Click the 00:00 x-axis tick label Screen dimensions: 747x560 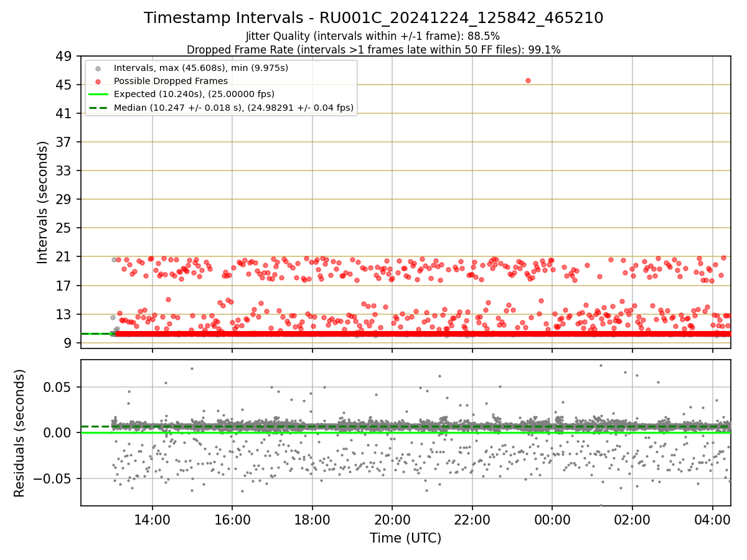tap(552, 519)
